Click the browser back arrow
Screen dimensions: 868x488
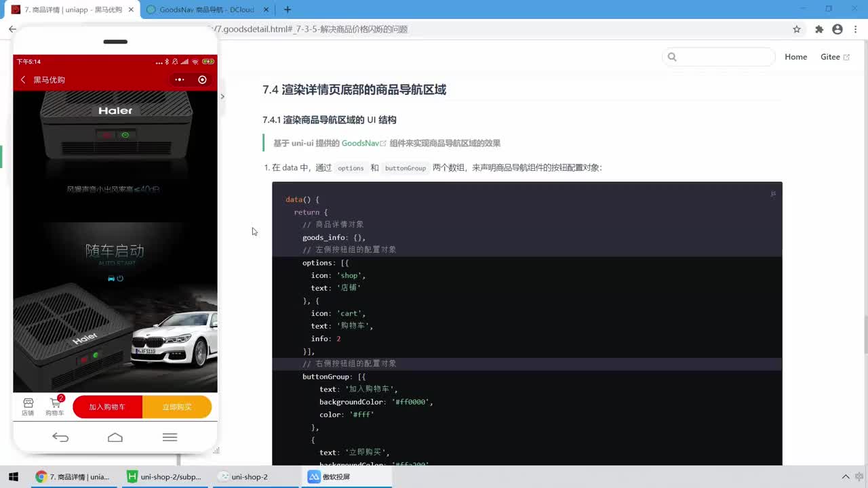point(12,29)
